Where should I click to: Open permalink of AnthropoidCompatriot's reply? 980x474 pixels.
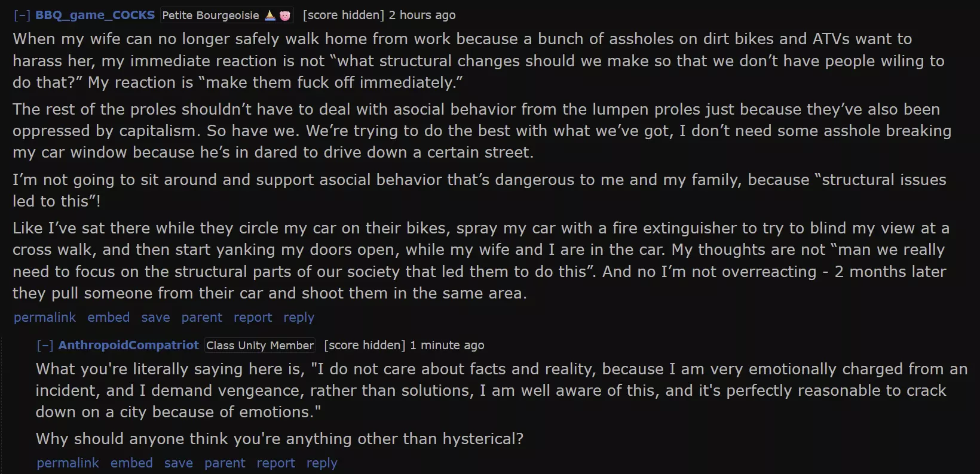tap(68, 463)
